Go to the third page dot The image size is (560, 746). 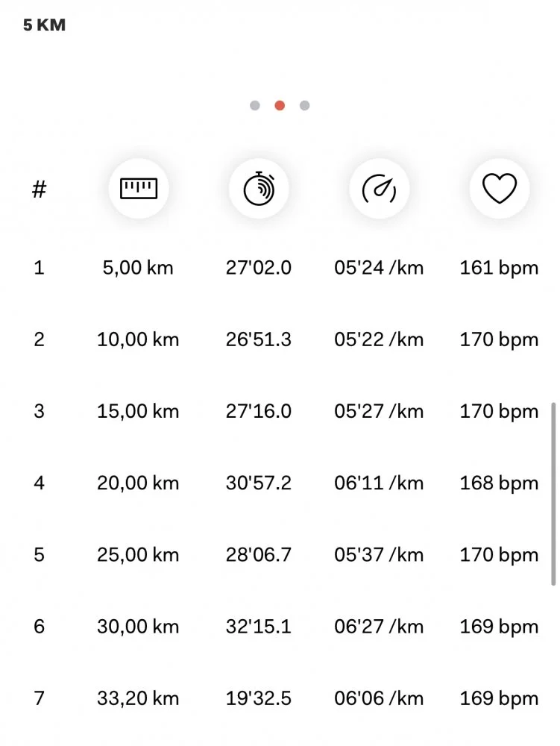click(304, 105)
